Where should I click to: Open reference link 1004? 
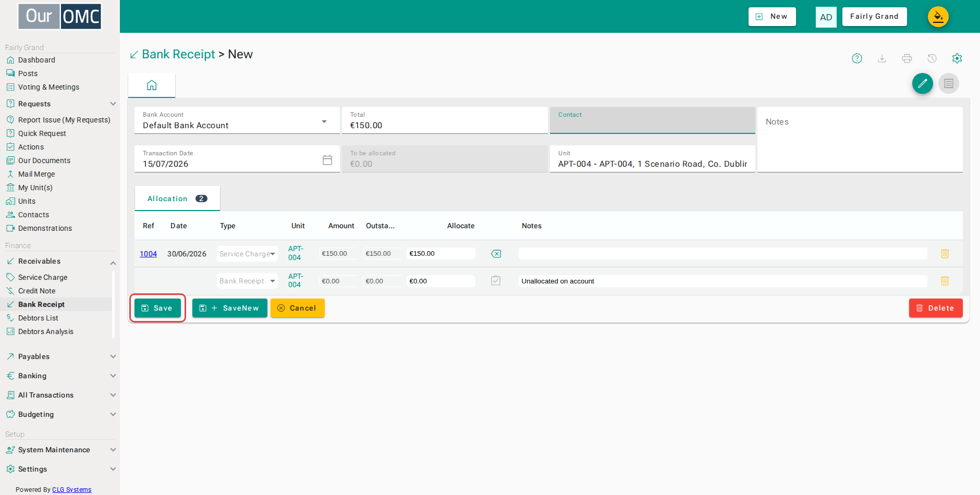point(148,254)
